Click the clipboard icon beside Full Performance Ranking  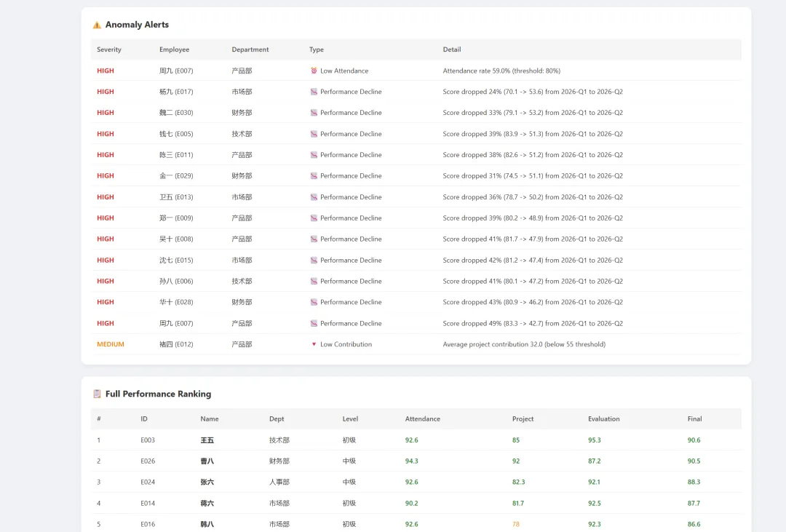pos(98,394)
